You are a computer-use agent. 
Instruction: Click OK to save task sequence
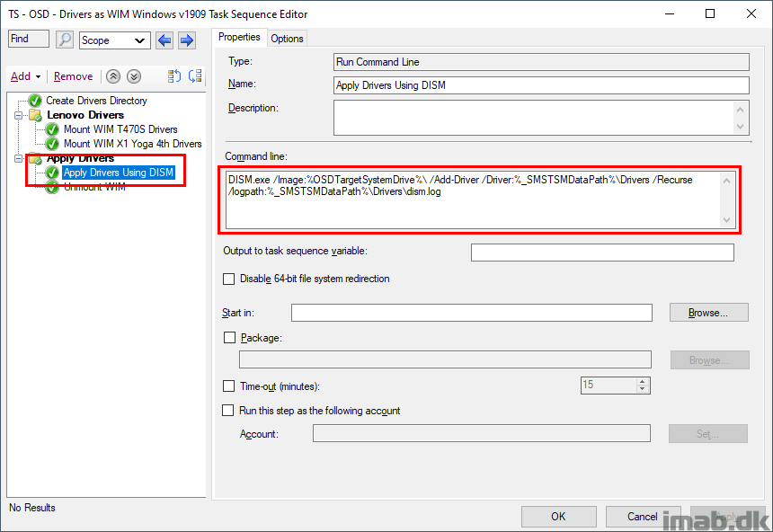(x=558, y=516)
